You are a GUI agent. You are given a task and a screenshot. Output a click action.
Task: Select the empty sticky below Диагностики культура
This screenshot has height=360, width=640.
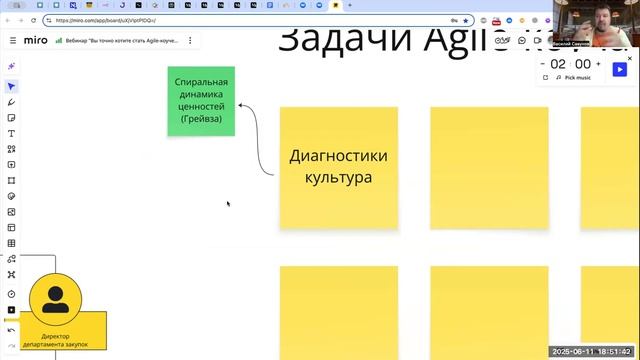tap(339, 313)
